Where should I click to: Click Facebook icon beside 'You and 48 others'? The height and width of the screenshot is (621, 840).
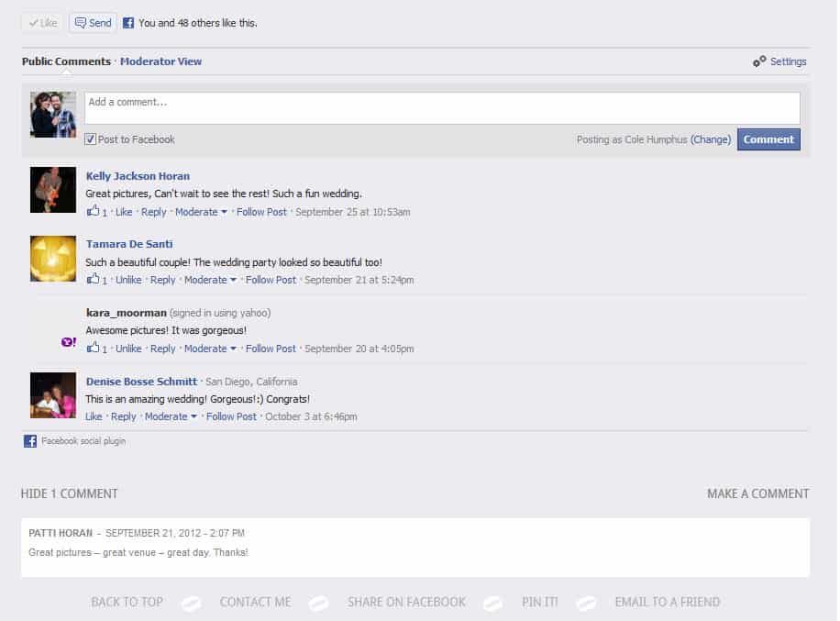pos(128,23)
